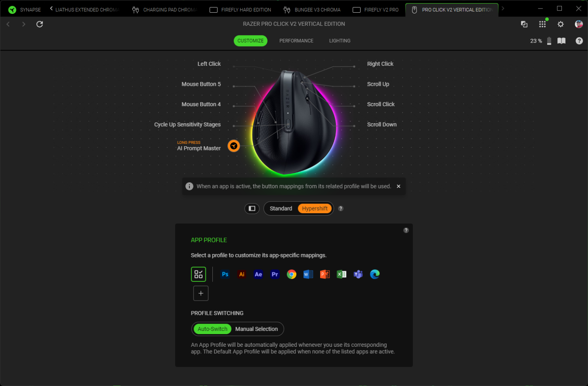This screenshot has height=386, width=588.
Task: Open the Firefly V2 Pro tab
Action: [x=376, y=9]
